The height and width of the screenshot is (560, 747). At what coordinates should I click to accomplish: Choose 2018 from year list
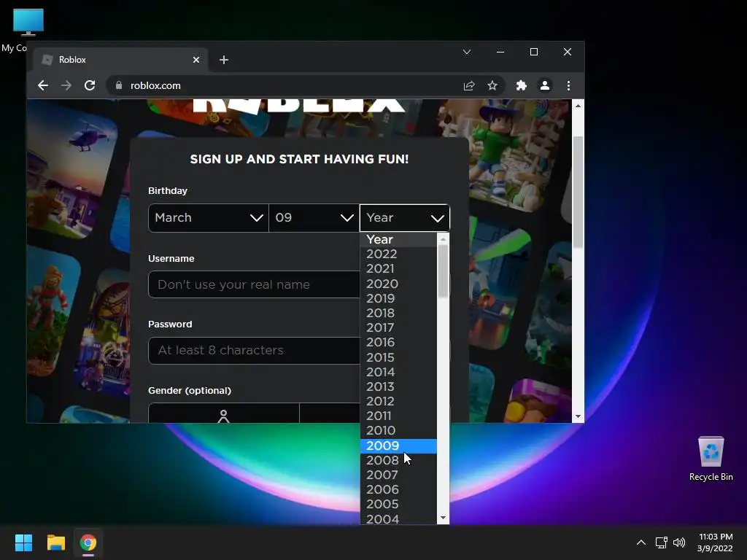pos(398,314)
